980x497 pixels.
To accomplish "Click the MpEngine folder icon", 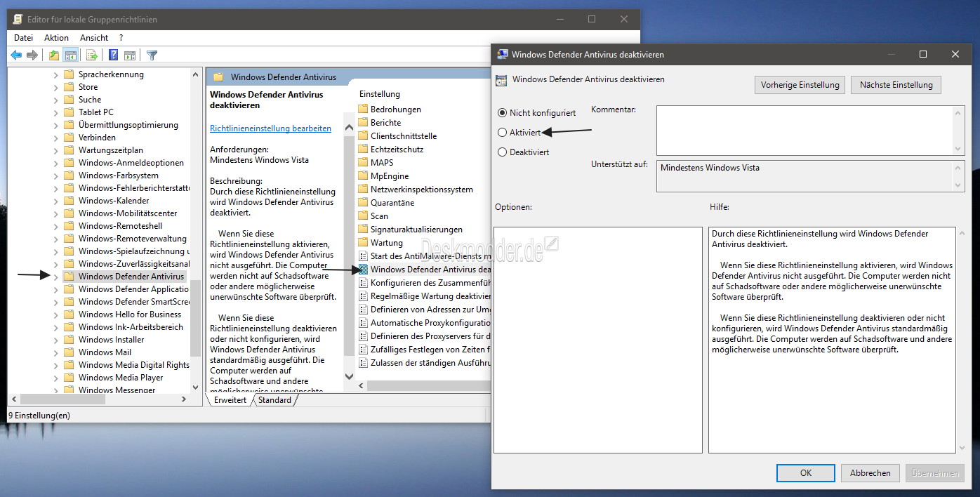I will click(363, 175).
